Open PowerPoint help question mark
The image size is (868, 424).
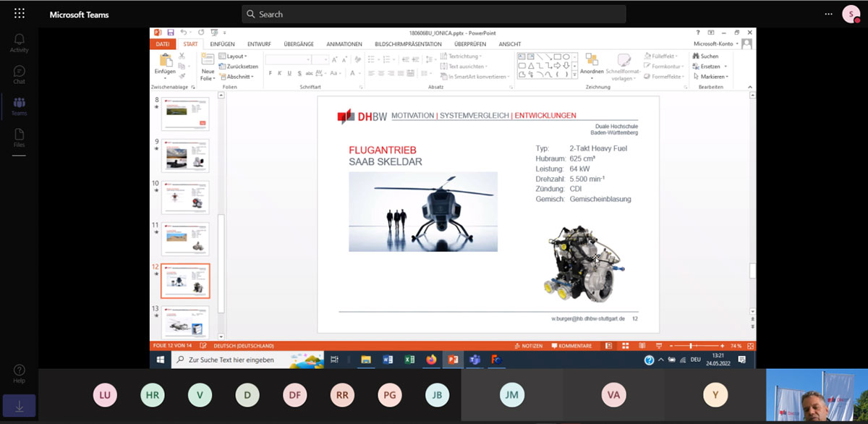pos(698,33)
